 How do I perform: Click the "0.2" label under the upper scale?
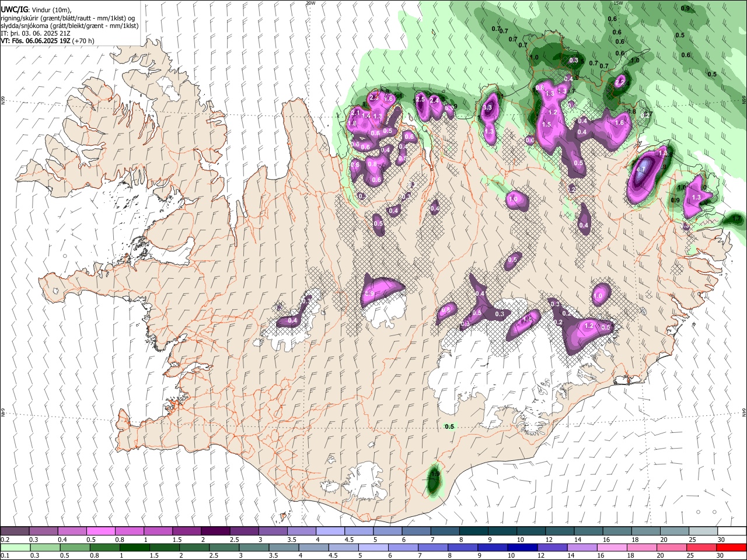5,540
